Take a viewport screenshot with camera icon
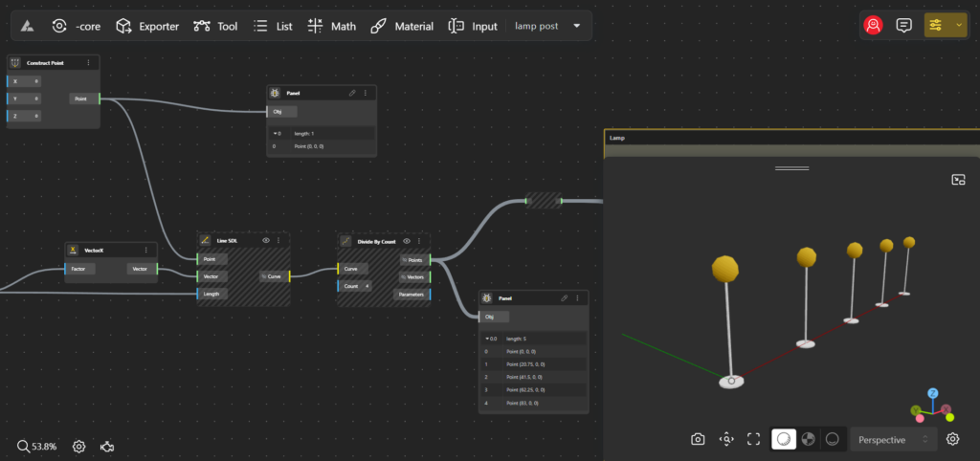The width and height of the screenshot is (980, 461). (699, 439)
